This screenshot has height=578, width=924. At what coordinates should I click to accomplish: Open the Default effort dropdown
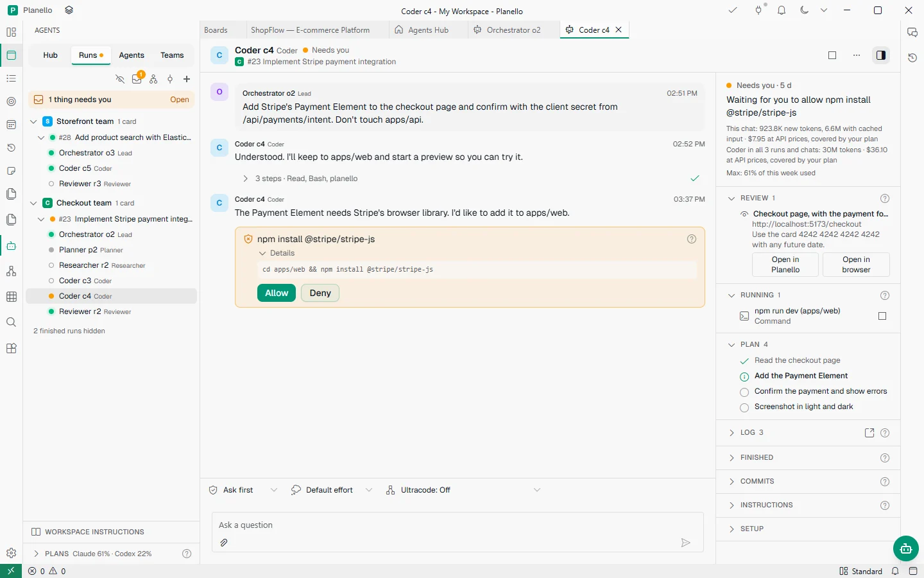(331, 490)
